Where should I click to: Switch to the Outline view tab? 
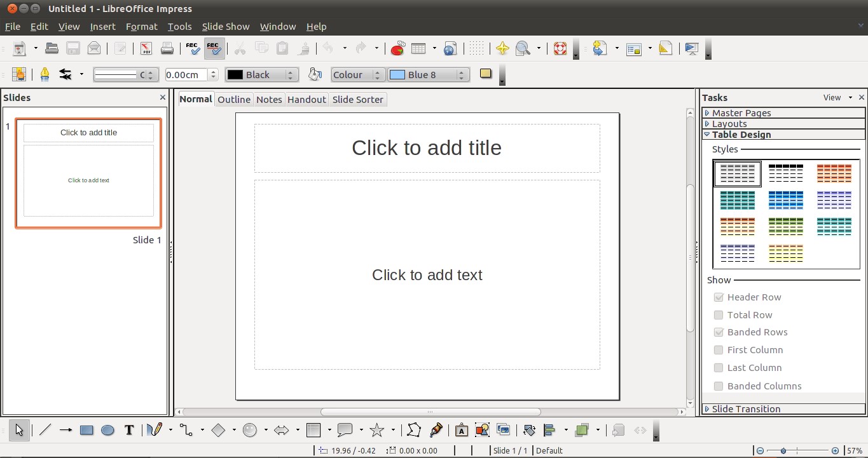[234, 99]
